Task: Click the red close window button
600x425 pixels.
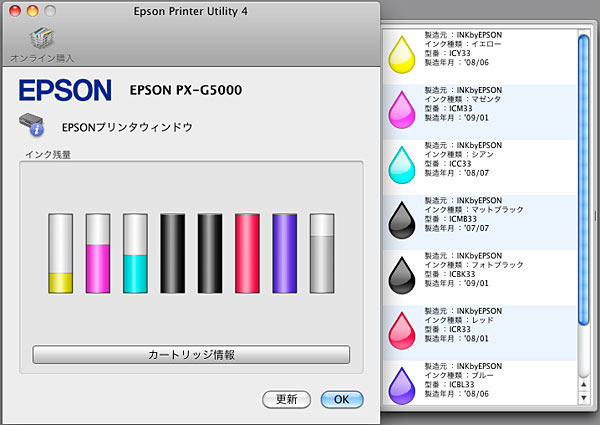Action: point(15,11)
